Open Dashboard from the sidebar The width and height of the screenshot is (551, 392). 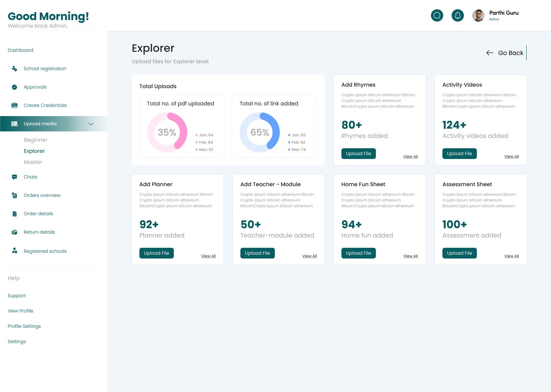[21, 50]
